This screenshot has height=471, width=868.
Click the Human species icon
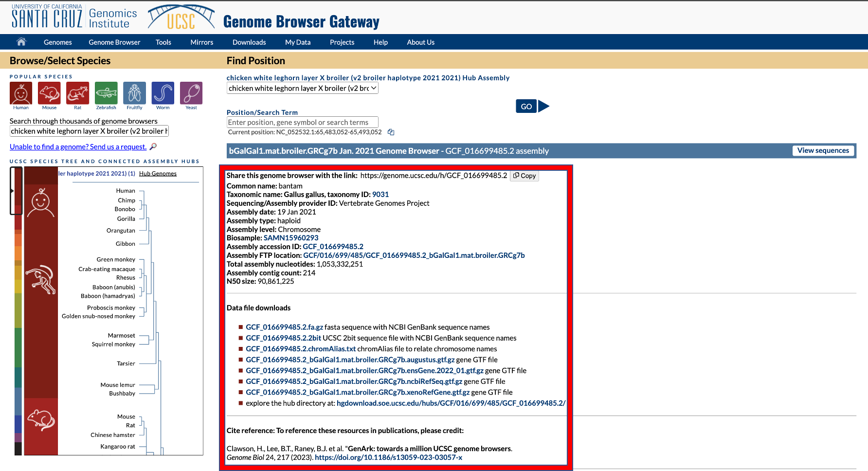tap(21, 93)
